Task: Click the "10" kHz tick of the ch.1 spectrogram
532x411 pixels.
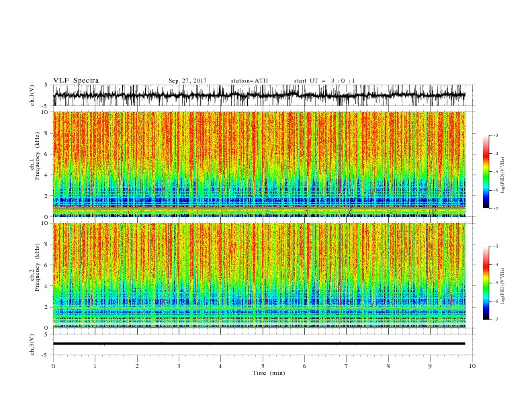Action: [44, 112]
